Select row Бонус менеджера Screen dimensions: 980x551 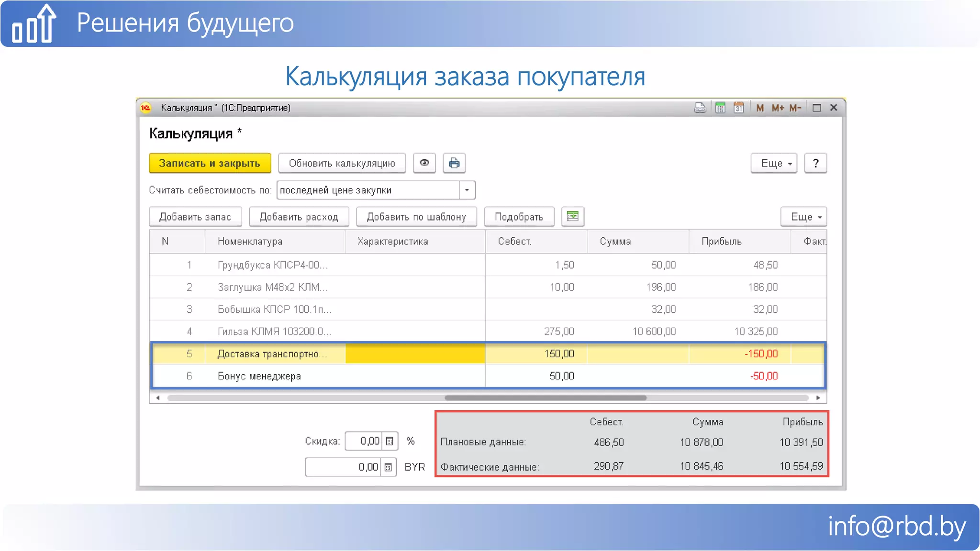[x=488, y=376]
